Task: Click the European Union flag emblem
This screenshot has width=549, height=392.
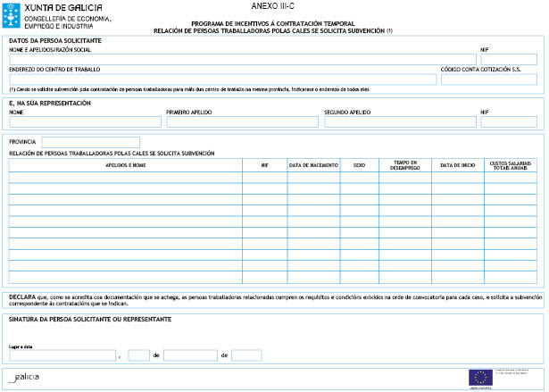Action: click(x=480, y=378)
